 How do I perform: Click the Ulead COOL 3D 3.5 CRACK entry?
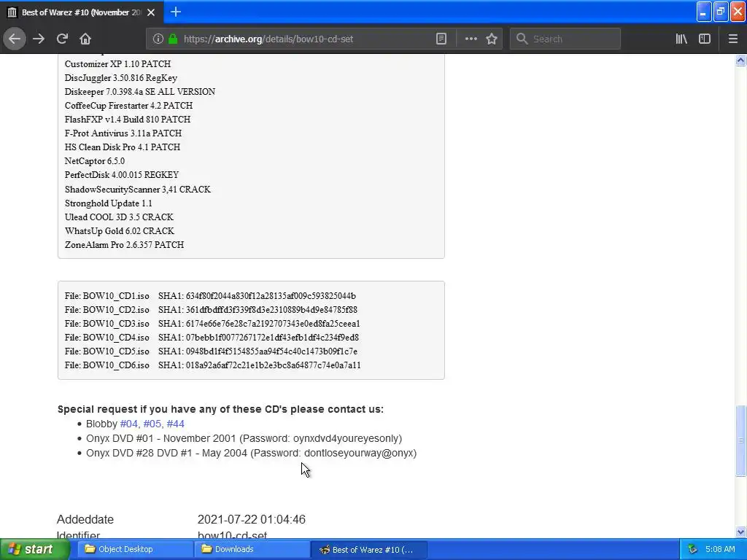tap(119, 217)
